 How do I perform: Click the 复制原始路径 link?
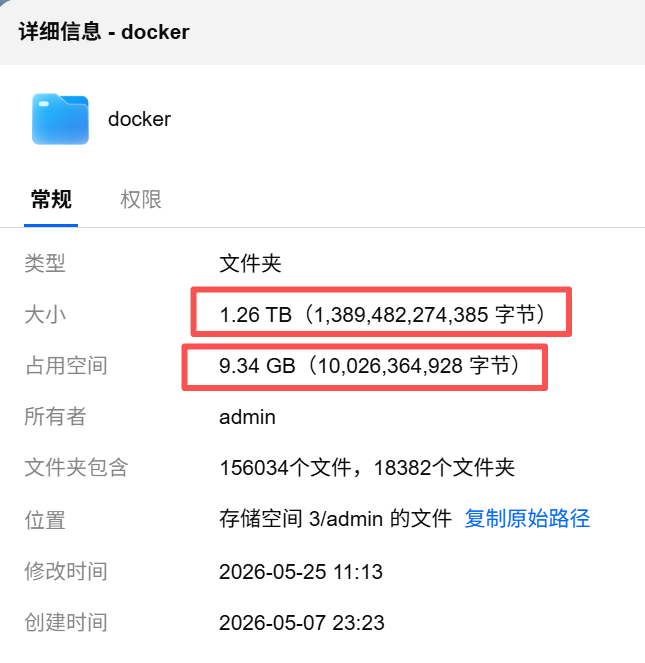[x=527, y=518]
